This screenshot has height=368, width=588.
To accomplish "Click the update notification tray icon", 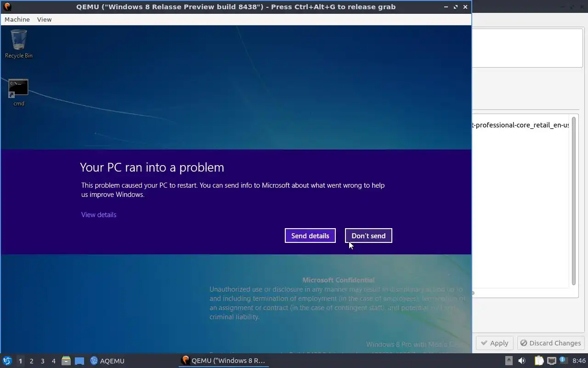I will coord(563,361).
